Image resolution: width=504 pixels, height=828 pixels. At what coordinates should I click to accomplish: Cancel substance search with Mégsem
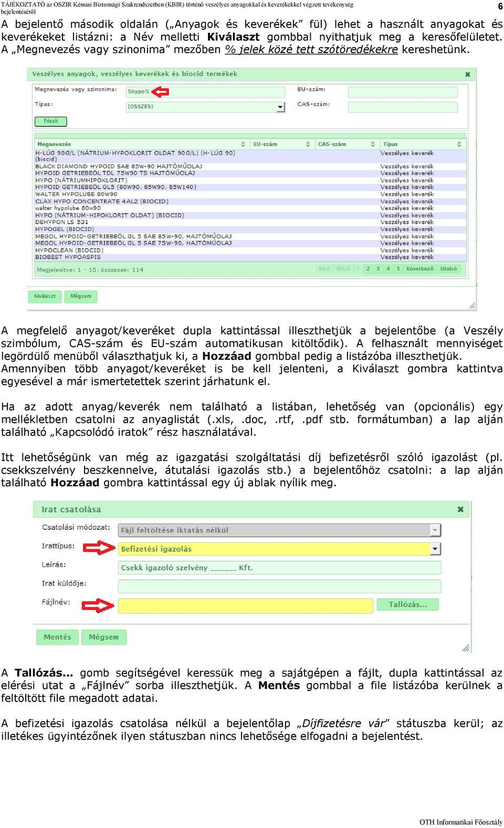point(81,296)
